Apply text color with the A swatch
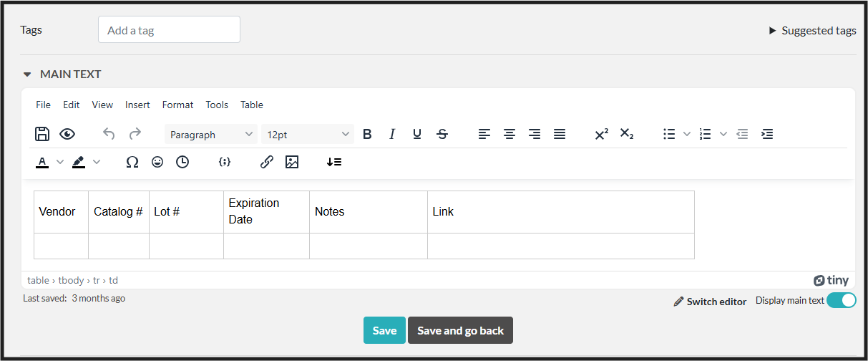The height and width of the screenshot is (361, 868). 42,163
